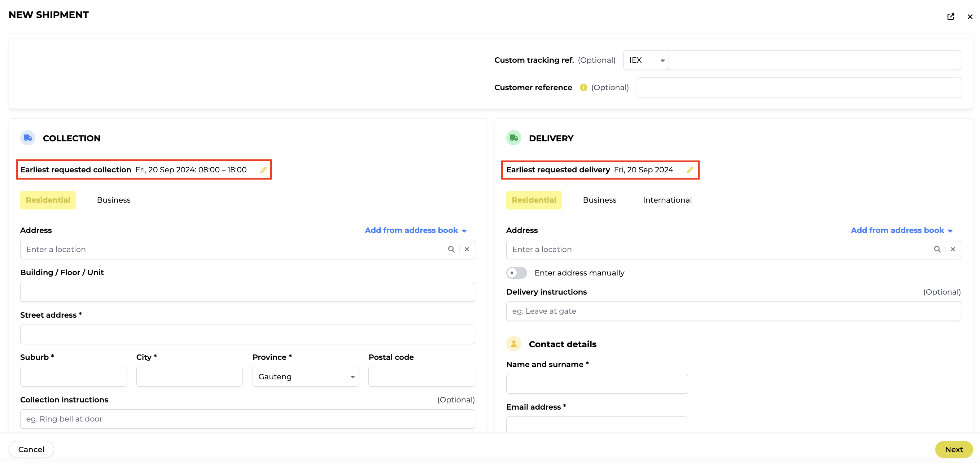Viewport: 980px width, 463px height.
Task: Search icon in collection address field
Action: point(451,250)
